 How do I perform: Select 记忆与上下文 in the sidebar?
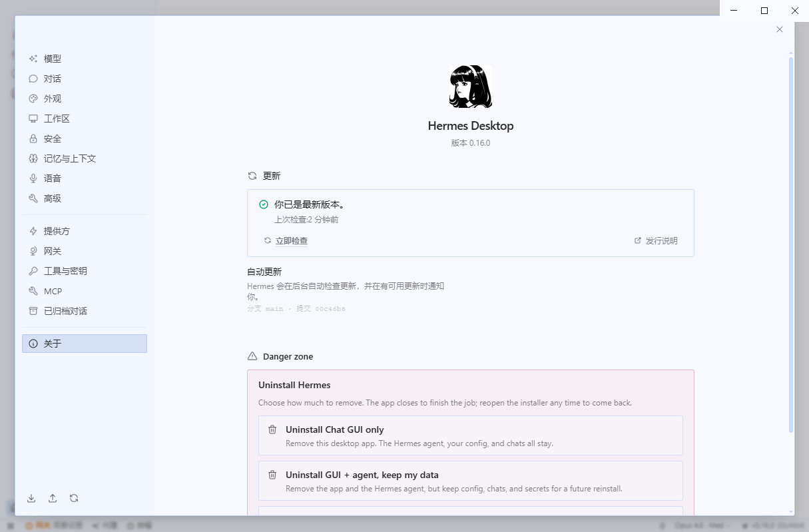tap(85, 158)
